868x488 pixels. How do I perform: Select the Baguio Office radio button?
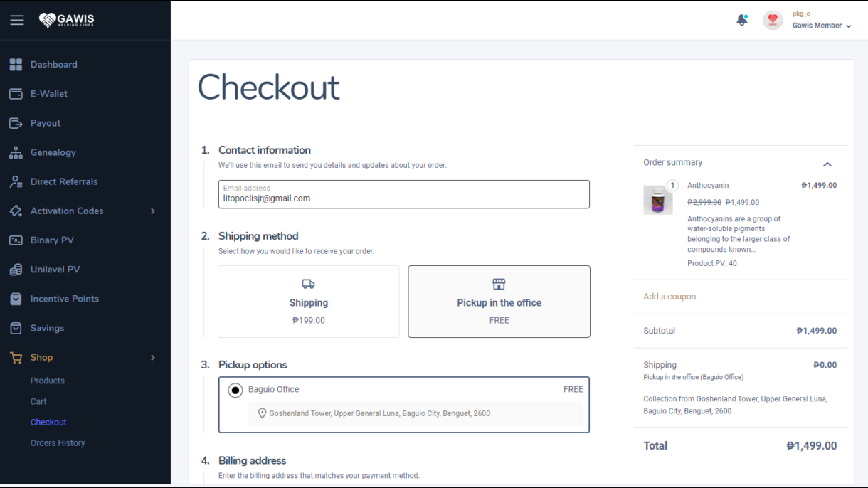coord(235,390)
